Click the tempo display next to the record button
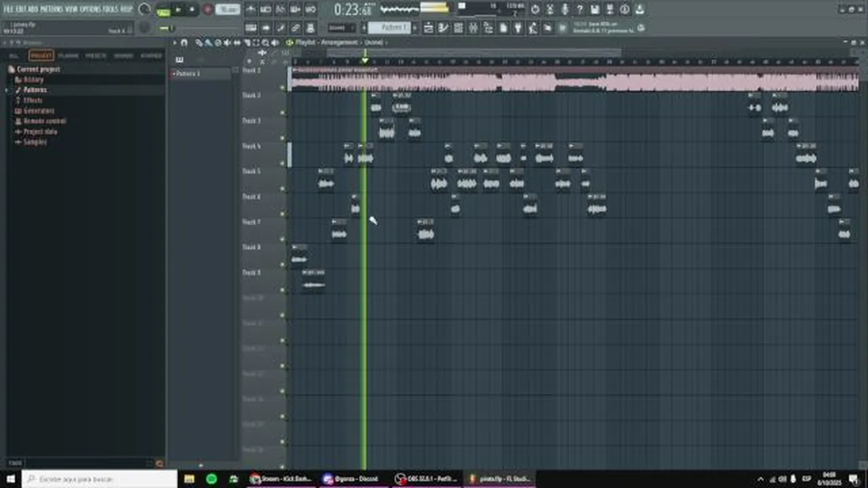Viewport: 868px width, 488px height. pos(229,10)
